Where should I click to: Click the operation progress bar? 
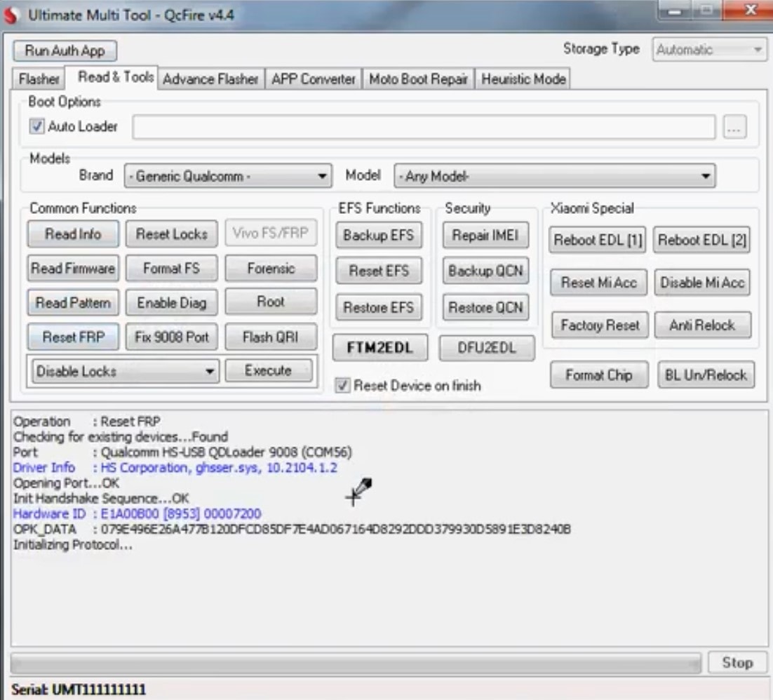(356, 664)
